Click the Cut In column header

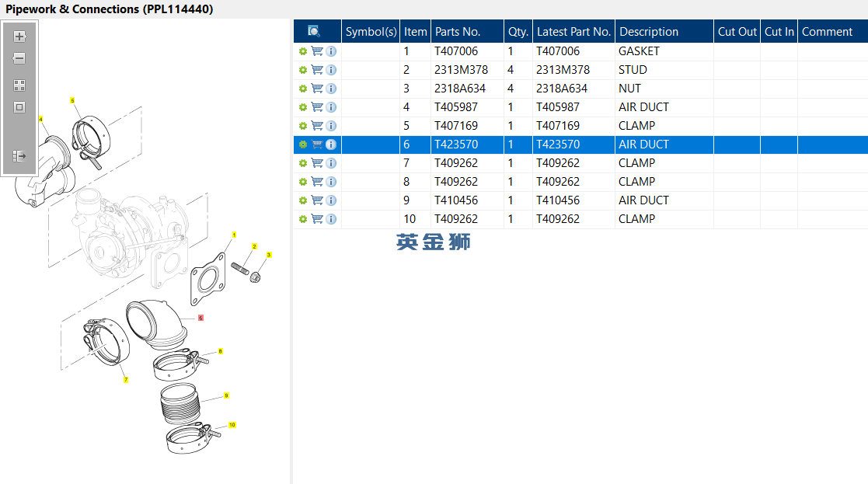(x=779, y=32)
